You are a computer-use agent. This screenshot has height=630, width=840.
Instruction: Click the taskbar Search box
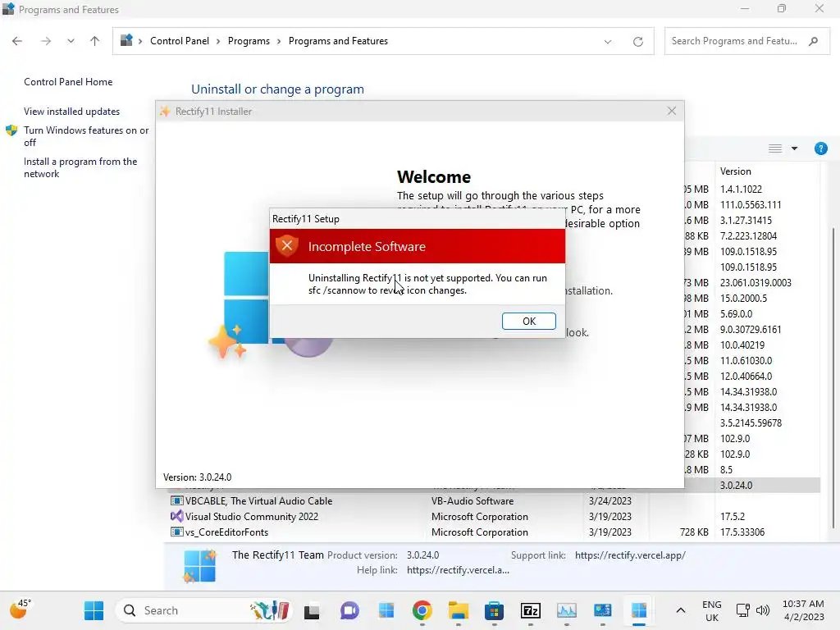click(204, 610)
